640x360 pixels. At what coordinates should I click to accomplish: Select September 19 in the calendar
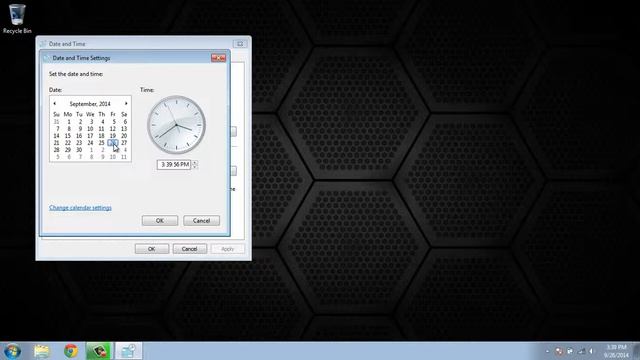113,136
